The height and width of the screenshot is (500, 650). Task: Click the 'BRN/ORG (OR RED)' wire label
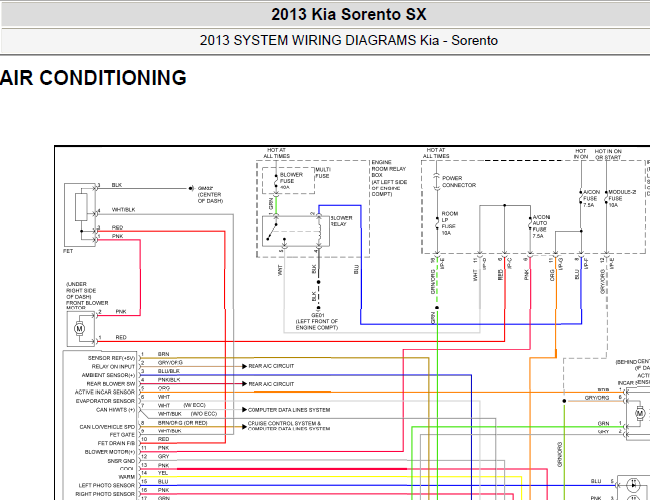182,423
